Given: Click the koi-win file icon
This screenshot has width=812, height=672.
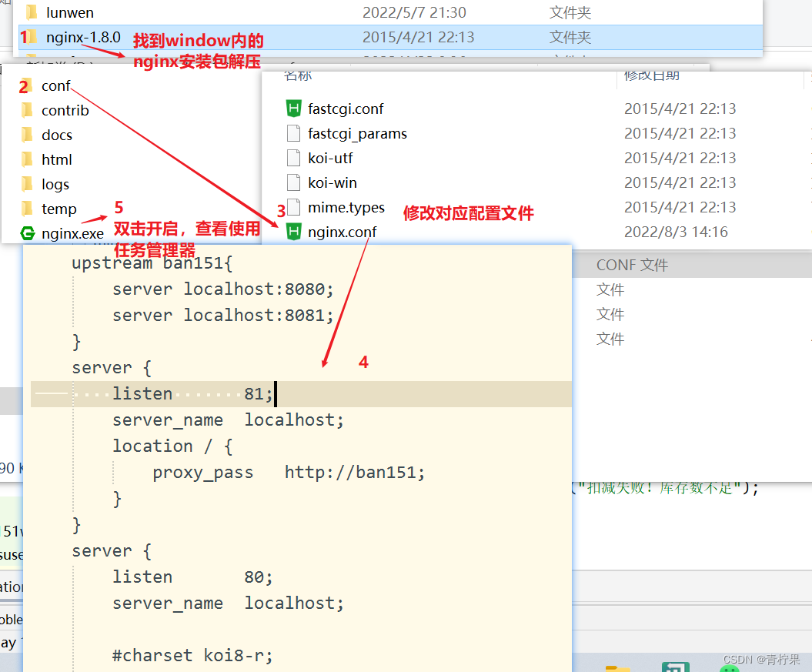Looking at the screenshot, I should pos(293,182).
